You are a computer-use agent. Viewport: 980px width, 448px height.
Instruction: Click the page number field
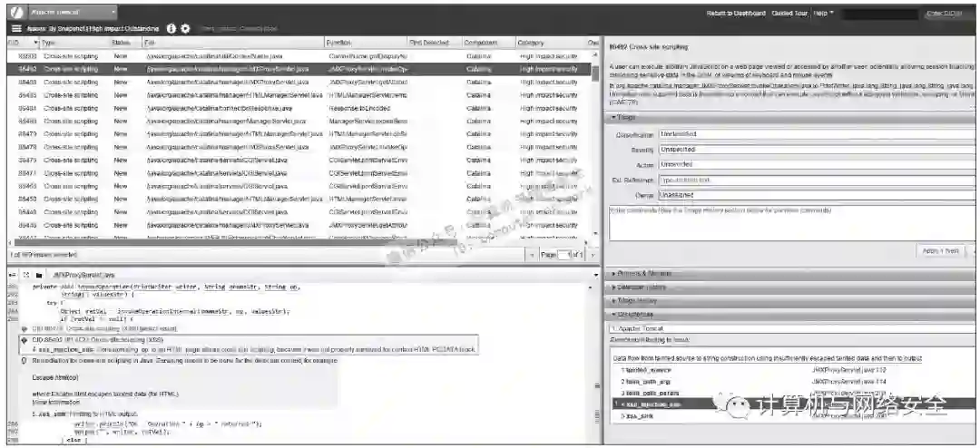pyautogui.click(x=565, y=255)
